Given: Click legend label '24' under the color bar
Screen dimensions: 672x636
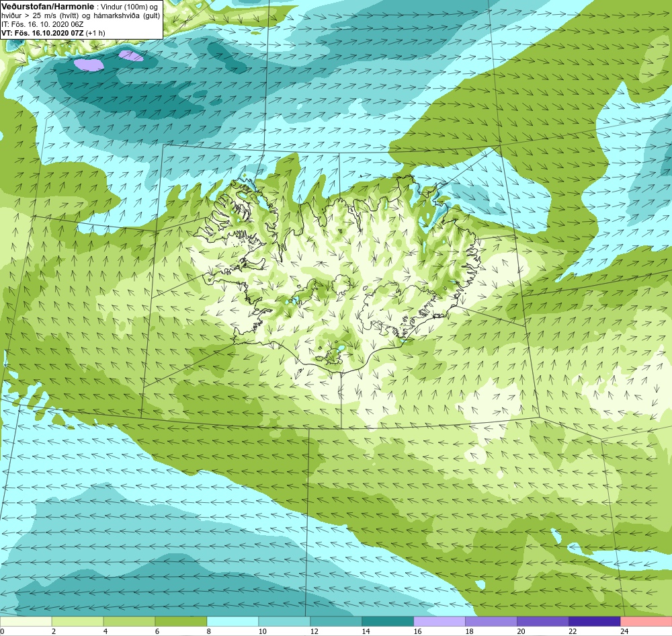Looking at the screenshot, I should click(x=624, y=631).
